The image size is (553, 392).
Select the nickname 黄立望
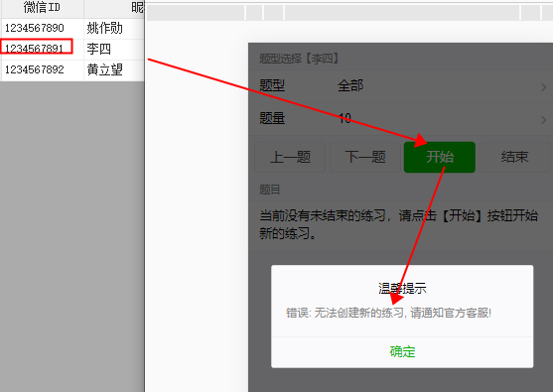point(105,69)
